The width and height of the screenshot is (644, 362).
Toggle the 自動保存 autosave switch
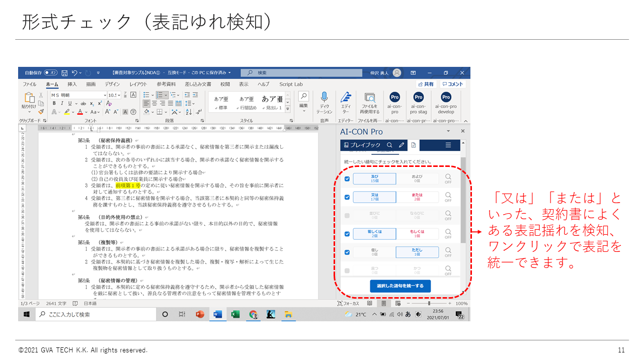[51, 73]
